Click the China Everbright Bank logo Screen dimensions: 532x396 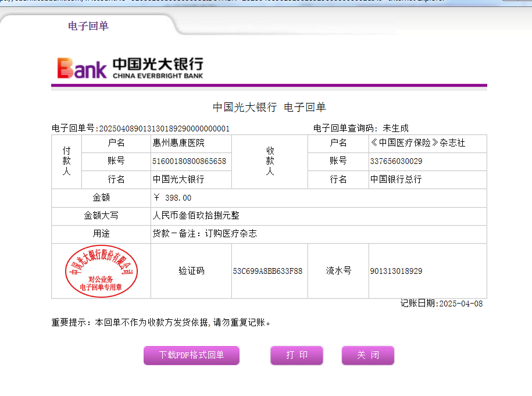tap(130, 68)
